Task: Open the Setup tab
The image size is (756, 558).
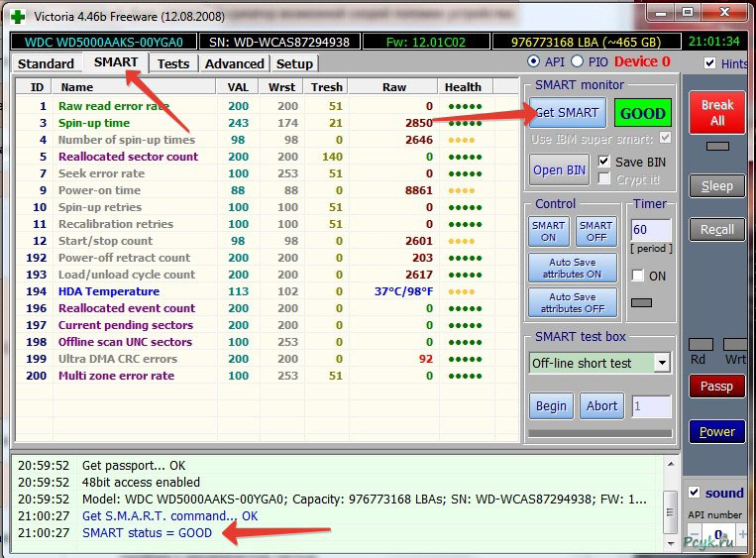Action: (294, 63)
